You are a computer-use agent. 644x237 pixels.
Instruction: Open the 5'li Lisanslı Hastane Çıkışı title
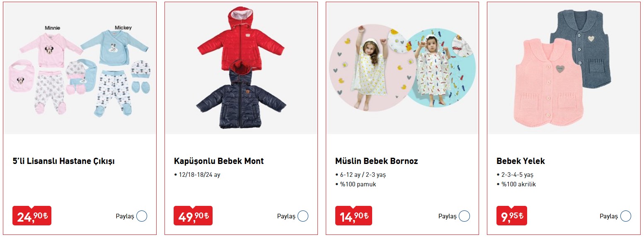63,161
